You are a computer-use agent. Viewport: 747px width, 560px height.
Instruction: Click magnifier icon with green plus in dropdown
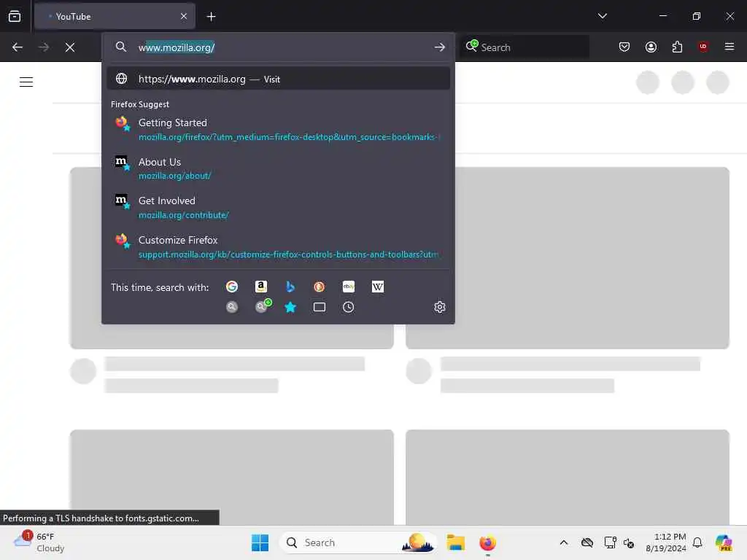(262, 306)
